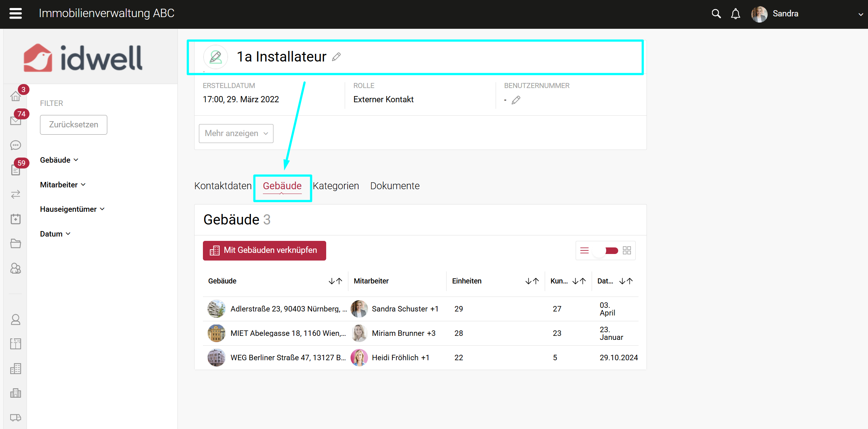
Task: Switch to the Kategorien tab
Action: pos(336,186)
